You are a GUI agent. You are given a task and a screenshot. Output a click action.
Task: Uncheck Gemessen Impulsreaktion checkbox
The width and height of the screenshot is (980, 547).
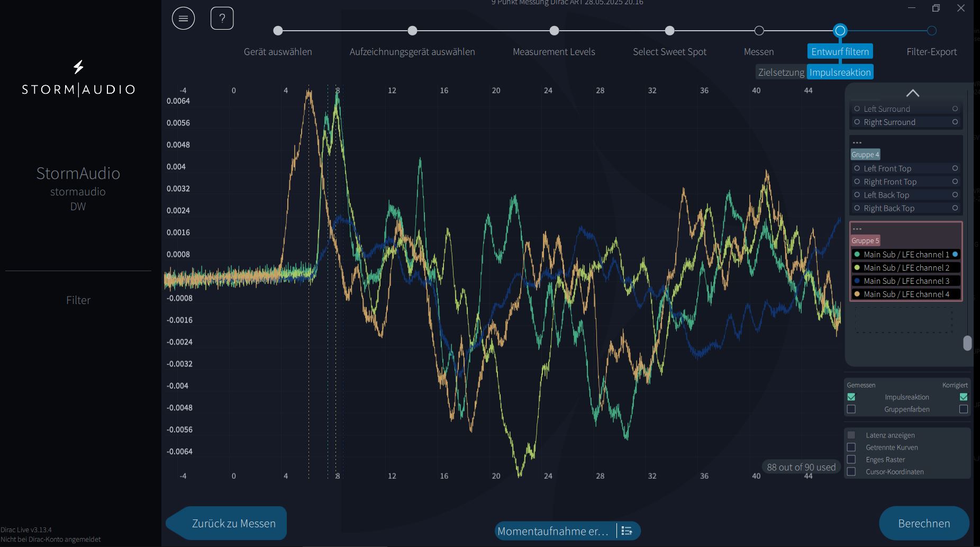851,397
